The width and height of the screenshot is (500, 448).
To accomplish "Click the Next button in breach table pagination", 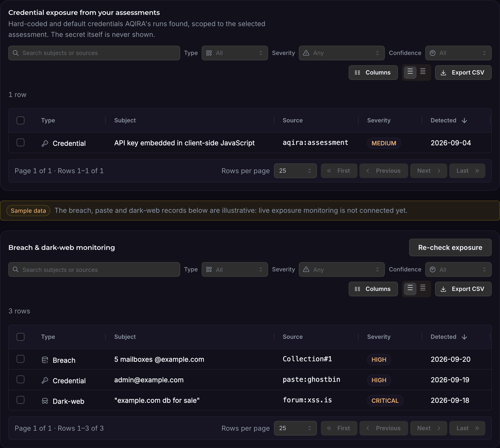I will pyautogui.click(x=428, y=428).
